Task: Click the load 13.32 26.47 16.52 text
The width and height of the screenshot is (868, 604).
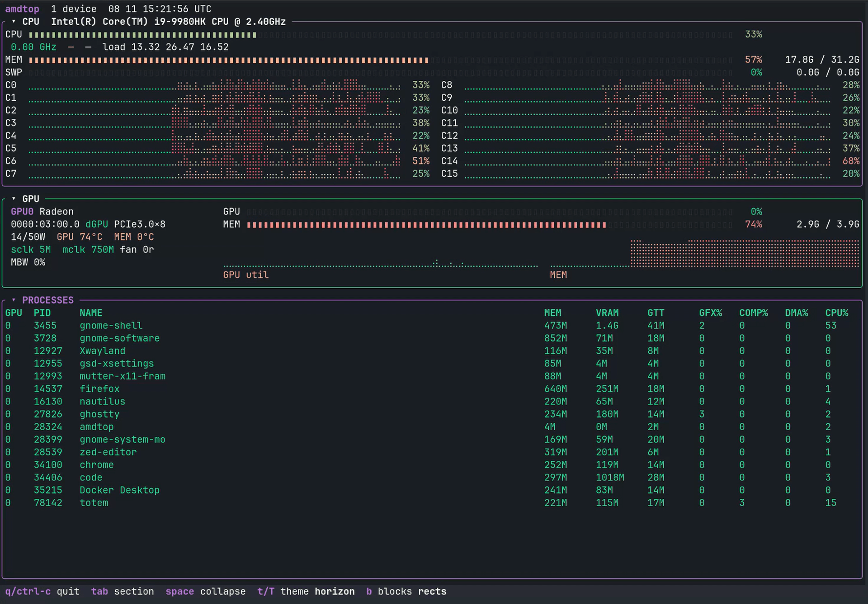Action: 165,47
